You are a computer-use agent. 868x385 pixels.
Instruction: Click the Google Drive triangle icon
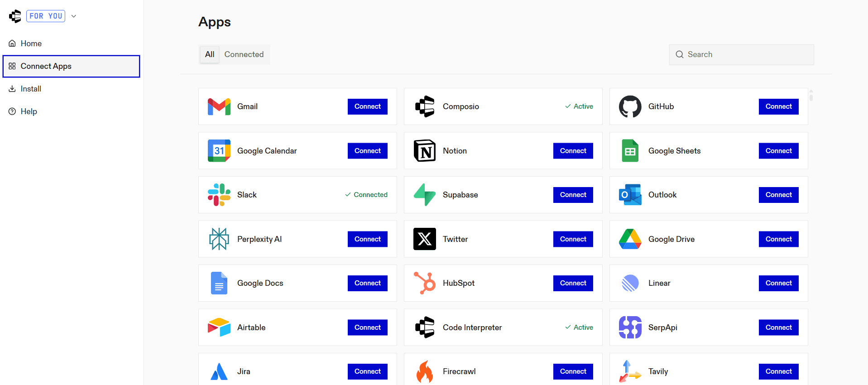pyautogui.click(x=630, y=239)
